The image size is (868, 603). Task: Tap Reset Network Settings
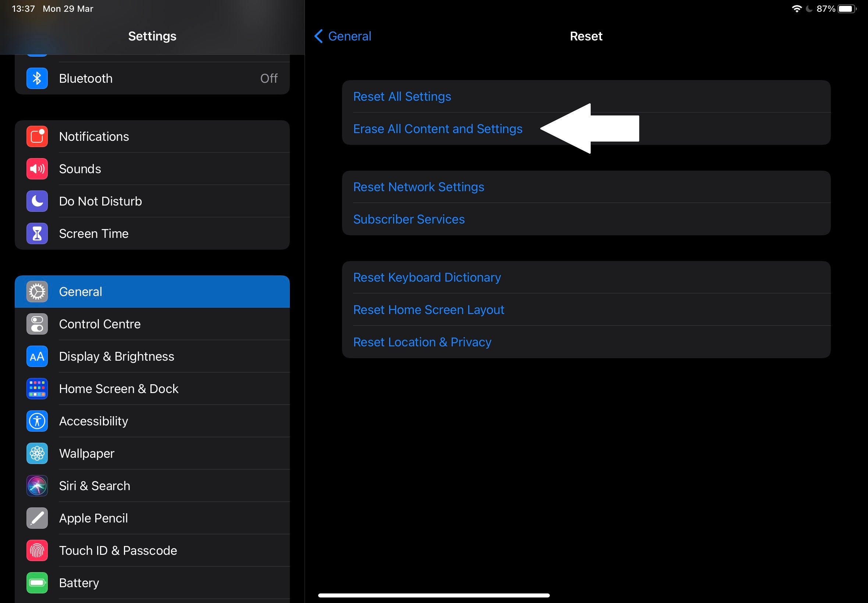coord(586,187)
